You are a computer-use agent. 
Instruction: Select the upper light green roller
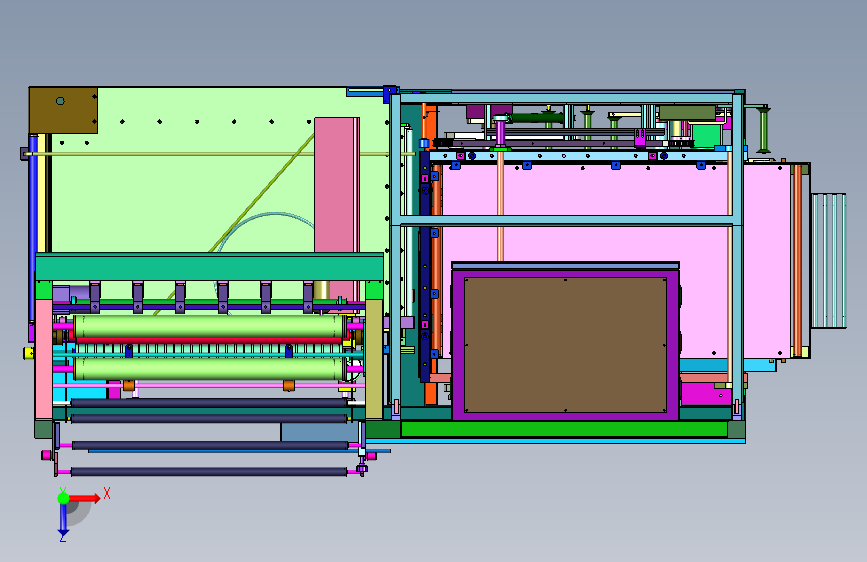[x=208, y=326]
